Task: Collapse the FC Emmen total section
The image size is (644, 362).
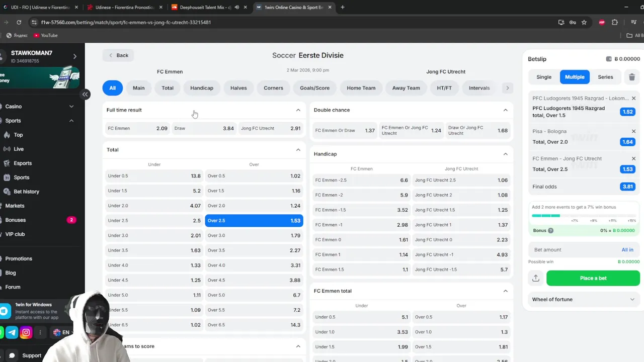Action: click(x=505, y=291)
